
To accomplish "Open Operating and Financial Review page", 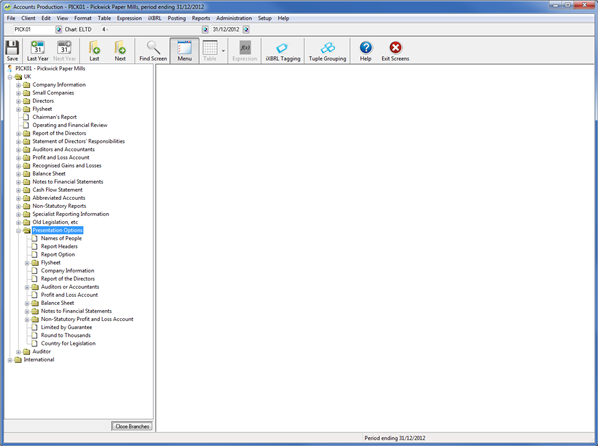I will [x=70, y=125].
